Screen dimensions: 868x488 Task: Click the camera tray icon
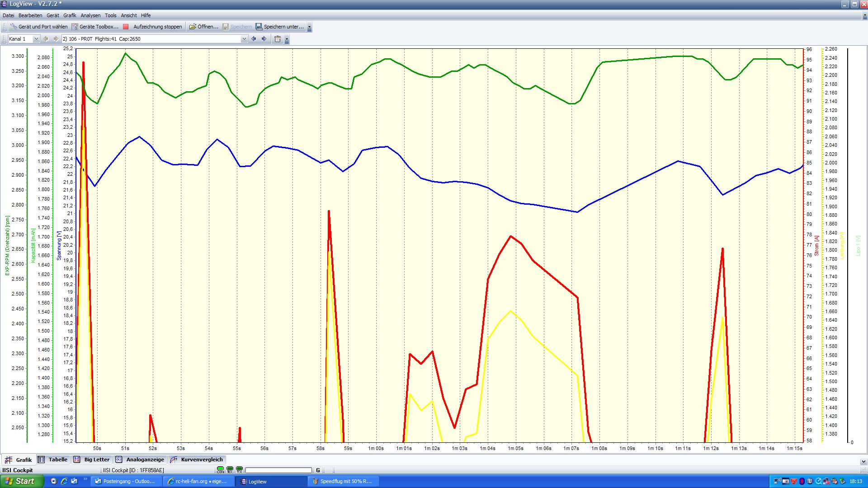point(786,481)
